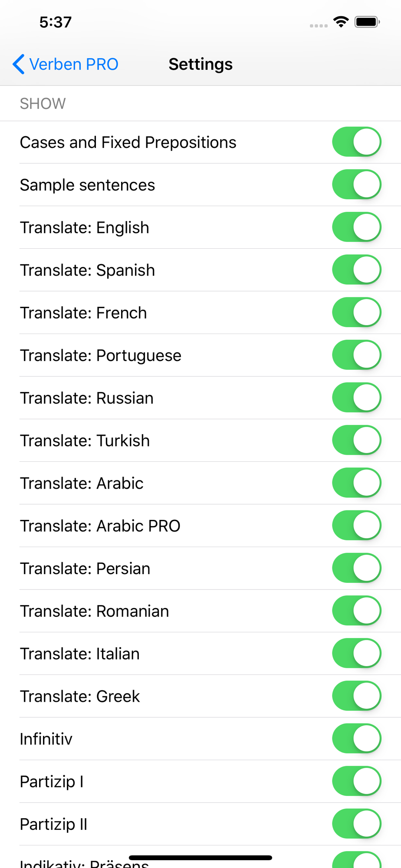Toggle the Translate: Russian switch
401x868 pixels.
357,398
